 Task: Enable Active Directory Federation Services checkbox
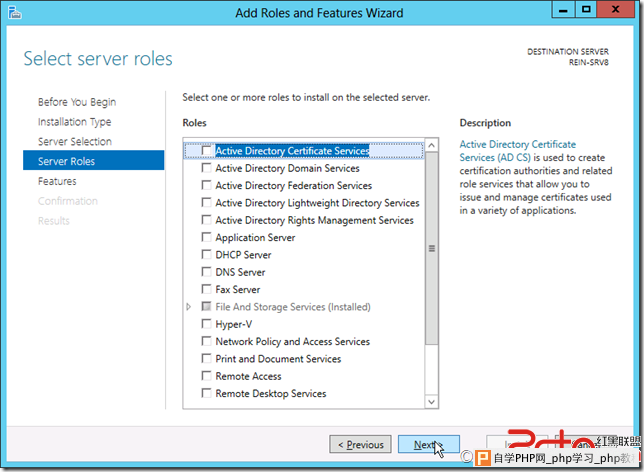207,185
